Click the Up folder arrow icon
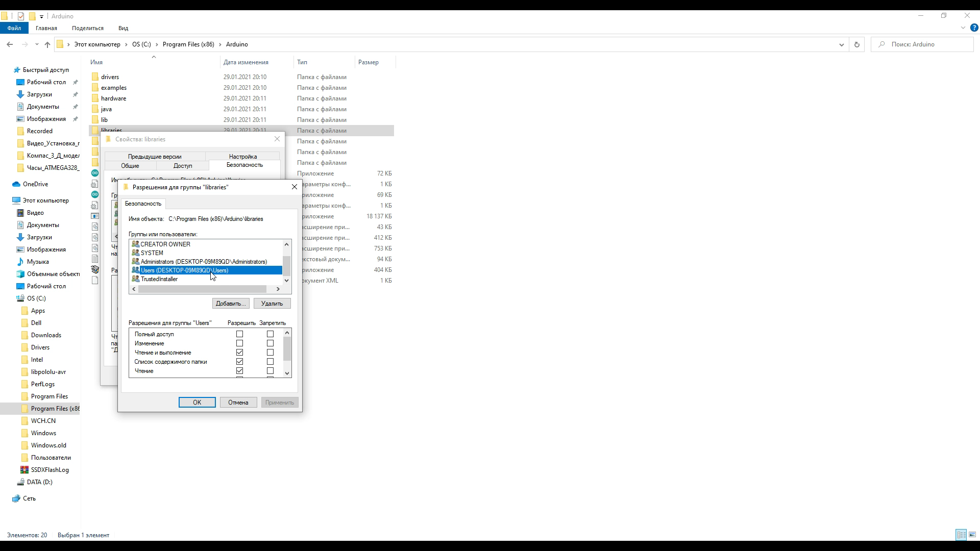 click(47, 45)
